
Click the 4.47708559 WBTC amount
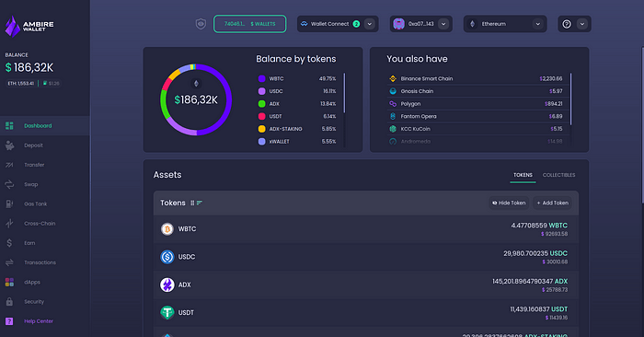(x=539, y=226)
